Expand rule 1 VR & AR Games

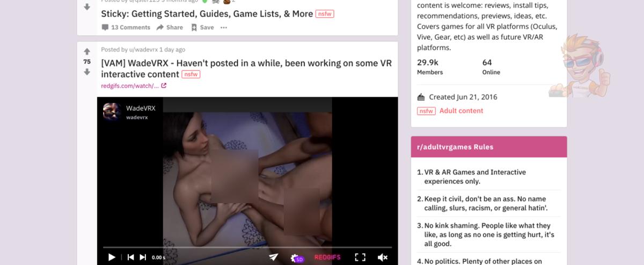(489, 176)
